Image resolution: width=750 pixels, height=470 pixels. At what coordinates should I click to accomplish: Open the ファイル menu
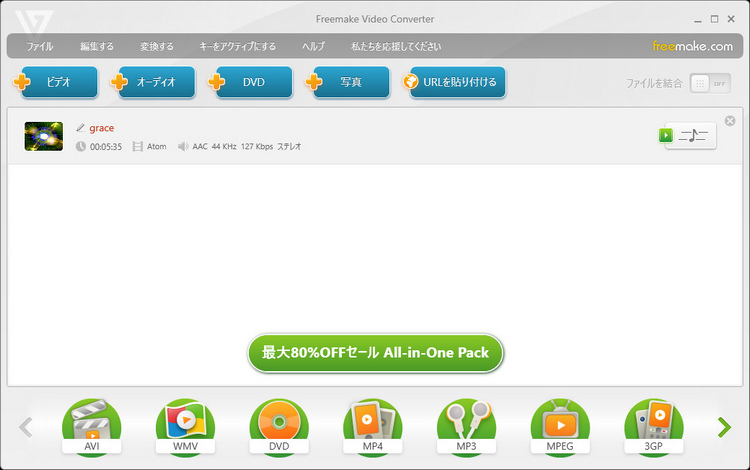pyautogui.click(x=40, y=46)
